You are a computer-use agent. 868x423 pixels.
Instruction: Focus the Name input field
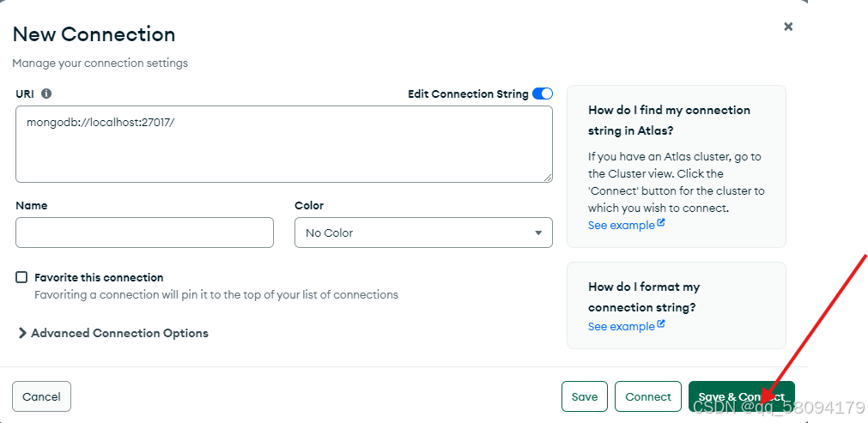144,233
